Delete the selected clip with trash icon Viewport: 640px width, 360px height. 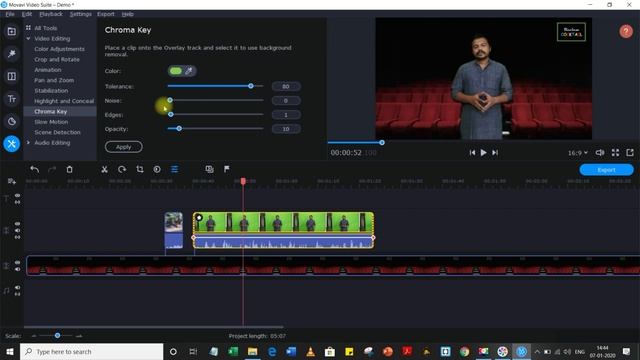(69, 169)
